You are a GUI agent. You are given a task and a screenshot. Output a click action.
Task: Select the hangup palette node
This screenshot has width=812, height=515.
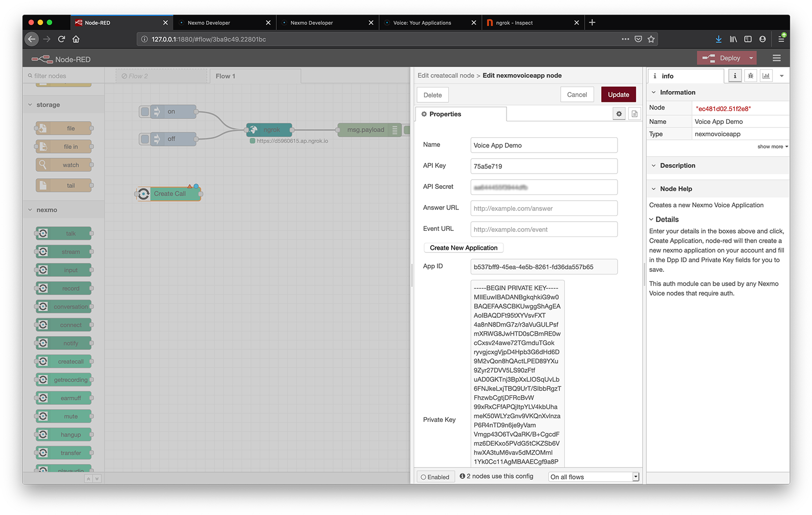[x=64, y=435]
